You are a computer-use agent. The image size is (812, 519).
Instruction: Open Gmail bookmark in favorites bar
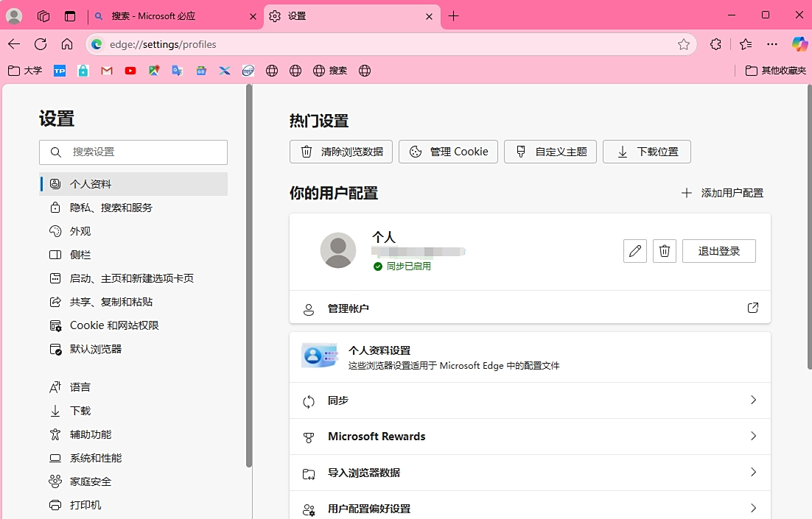point(107,71)
